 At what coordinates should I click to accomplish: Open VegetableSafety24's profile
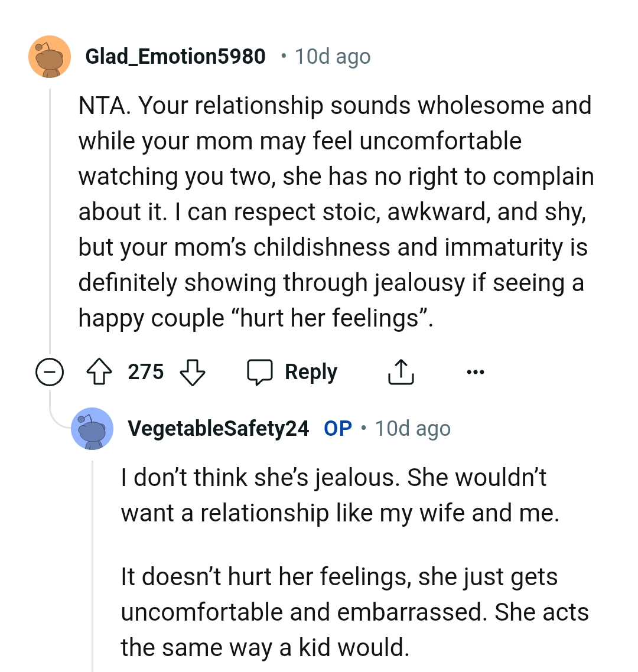click(218, 428)
